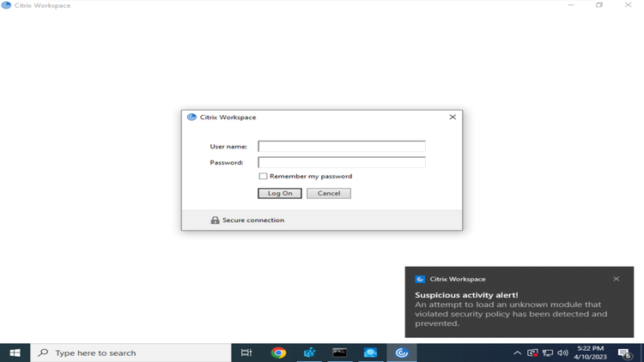This screenshot has height=362, width=644.
Task: Launch Google Chrome from the taskbar
Action: tap(278, 353)
